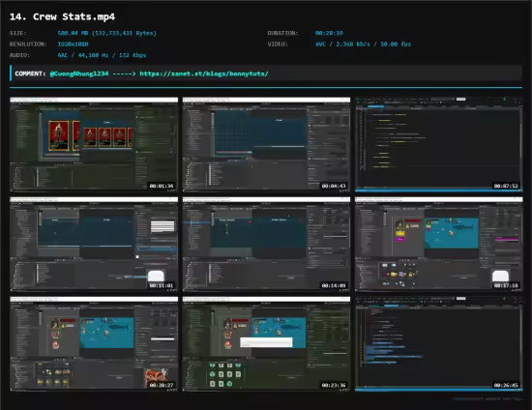Click the AAC audio details value
Viewport: 532px width, 410px height.
pyautogui.click(x=102, y=55)
